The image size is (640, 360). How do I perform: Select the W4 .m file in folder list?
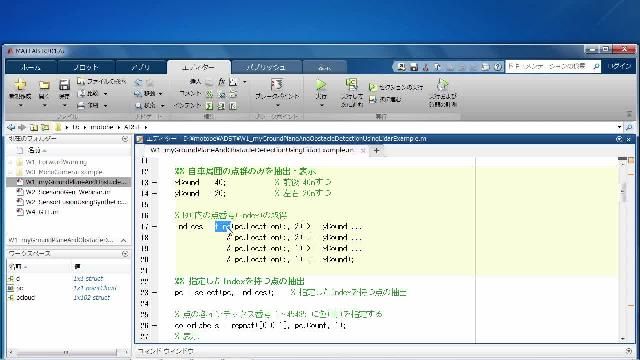(38, 212)
